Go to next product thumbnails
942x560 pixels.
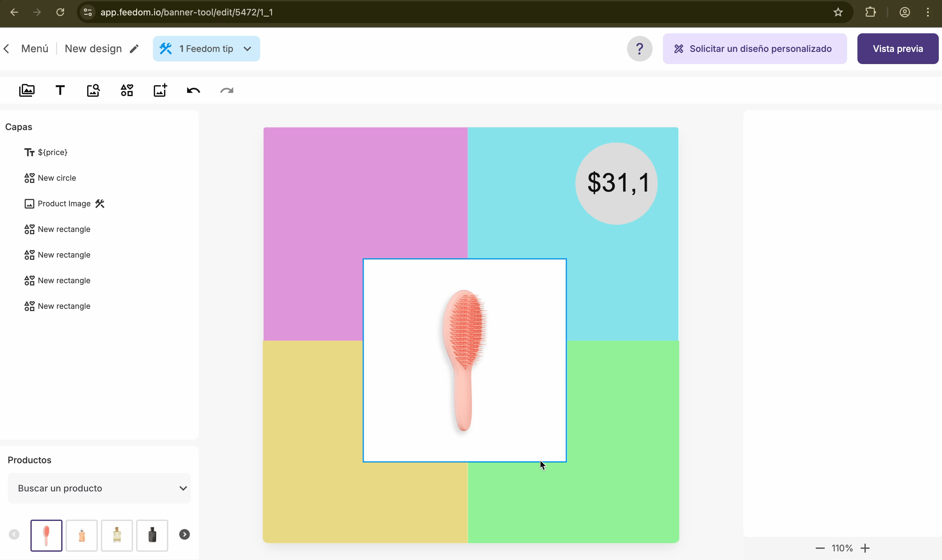click(x=184, y=534)
